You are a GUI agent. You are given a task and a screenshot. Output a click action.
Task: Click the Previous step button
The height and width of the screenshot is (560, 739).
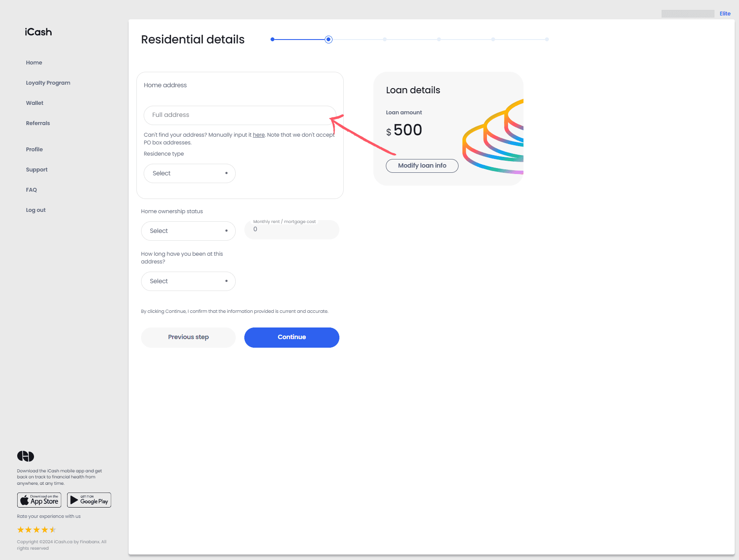pyautogui.click(x=188, y=337)
